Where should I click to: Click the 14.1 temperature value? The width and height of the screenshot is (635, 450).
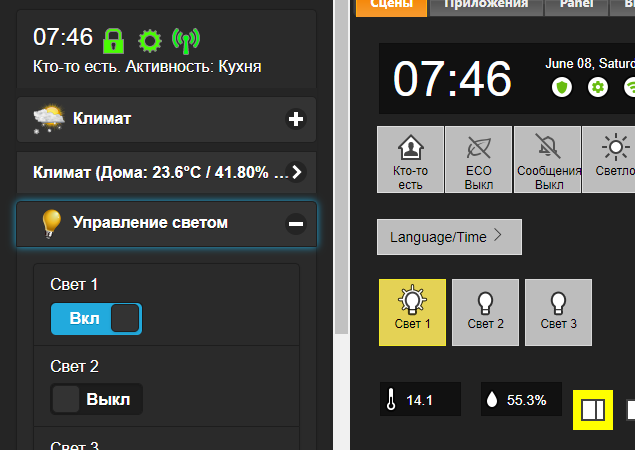pyautogui.click(x=419, y=400)
